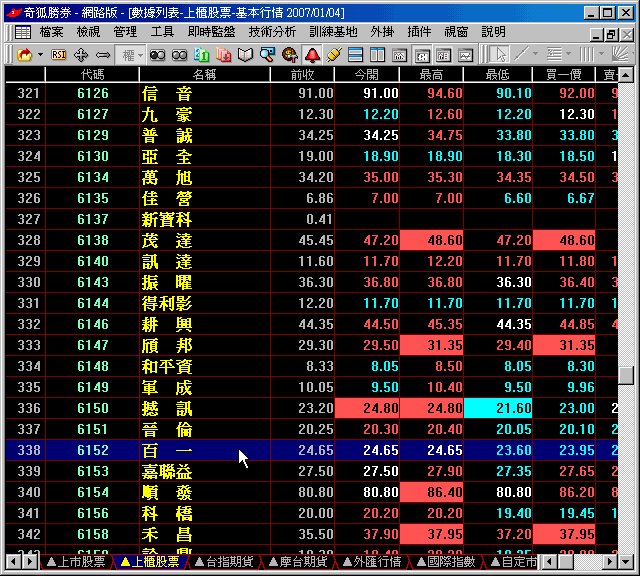Viewport: 640px width, 576px height.
Task: Click the magnifier search toolbar icon
Action: (267, 55)
